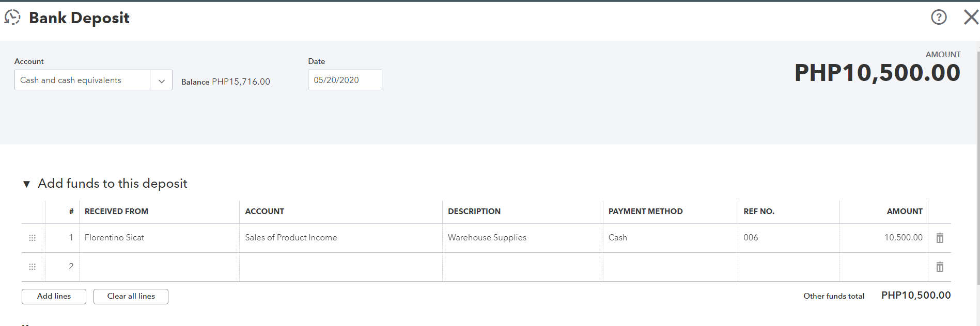Grab the drag handle for line 2

pos(33,267)
